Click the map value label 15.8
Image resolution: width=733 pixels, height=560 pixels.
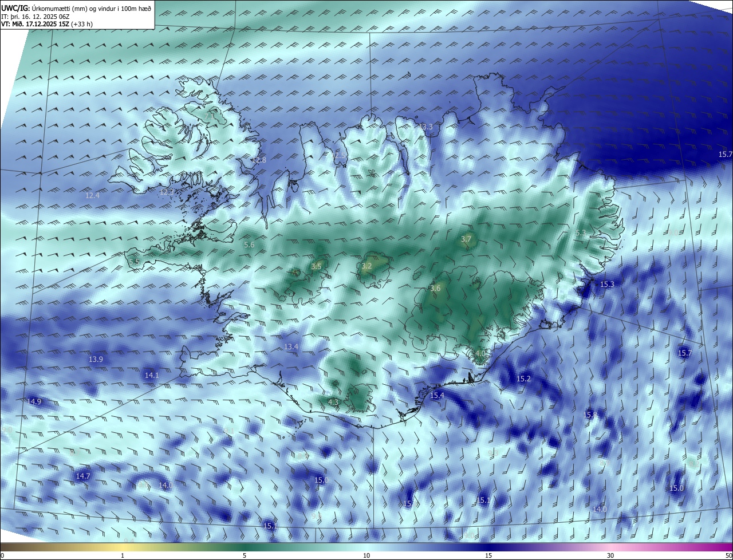coord(590,415)
